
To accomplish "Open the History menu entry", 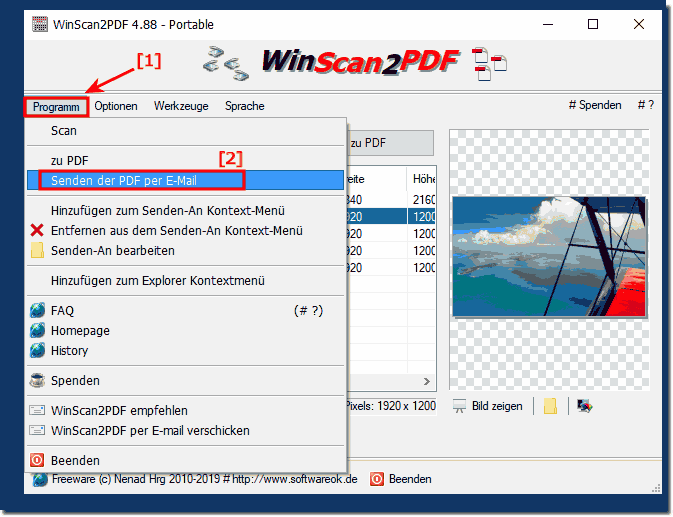I will click(185, 351).
